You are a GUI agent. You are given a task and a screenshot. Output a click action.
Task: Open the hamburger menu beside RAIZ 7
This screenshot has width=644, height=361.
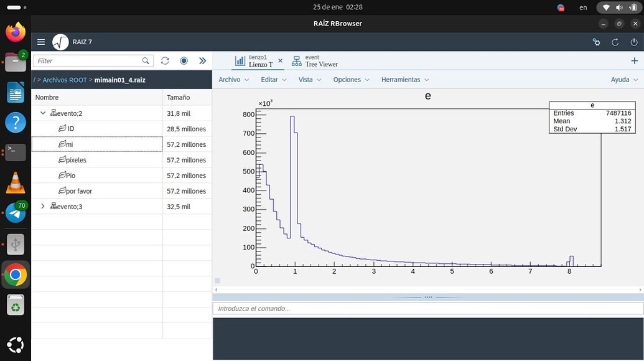click(41, 42)
